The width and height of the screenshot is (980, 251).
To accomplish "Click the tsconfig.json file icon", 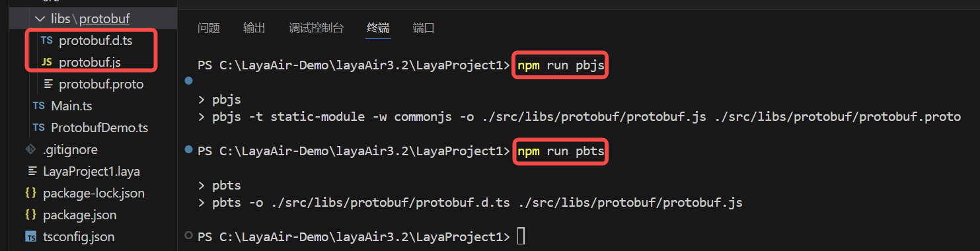I will [30, 236].
